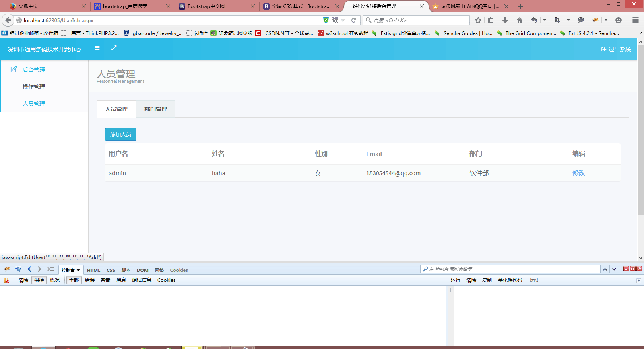644x349 pixels.
Task: Bookmark this page with star icon
Action: coord(478,20)
